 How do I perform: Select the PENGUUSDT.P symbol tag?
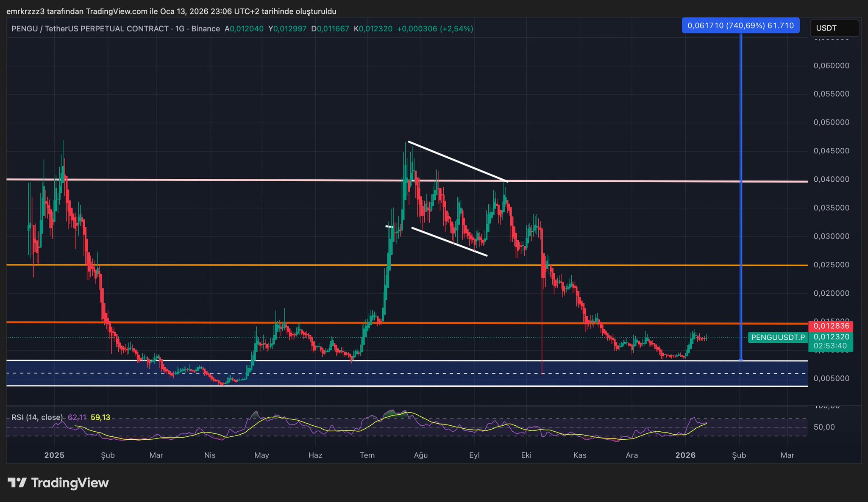777,337
